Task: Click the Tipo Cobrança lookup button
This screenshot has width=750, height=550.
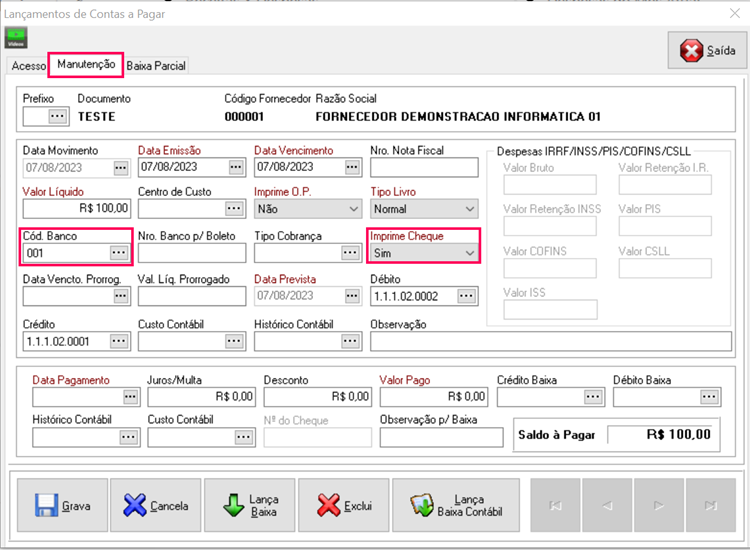Action: click(x=352, y=253)
